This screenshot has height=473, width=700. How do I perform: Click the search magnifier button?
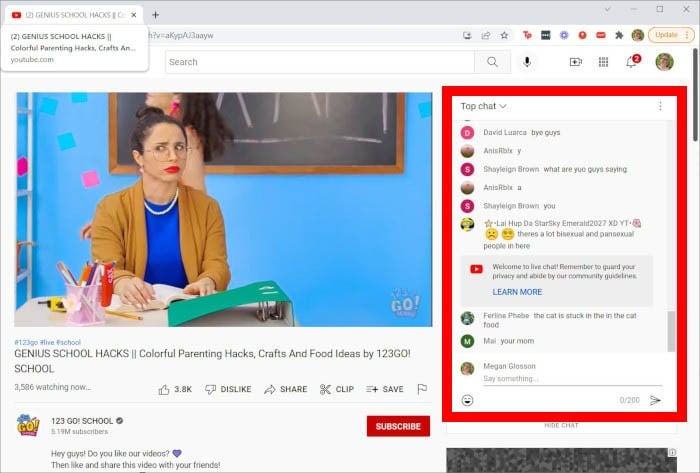tap(492, 62)
